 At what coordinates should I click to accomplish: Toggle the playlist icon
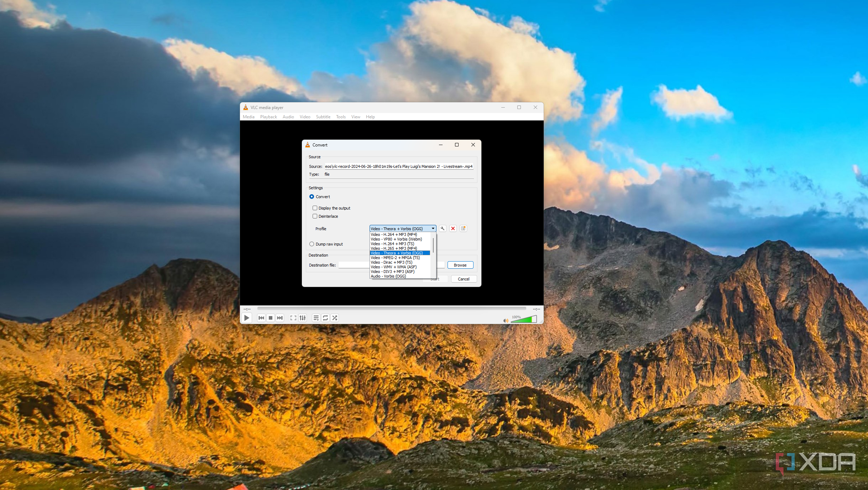(316, 318)
